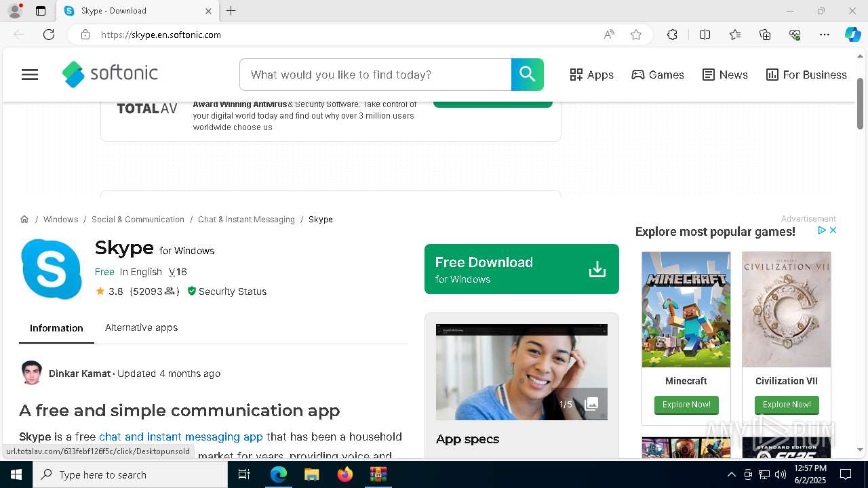Click Dinkar Kamat's avatar photo
This screenshot has width=868, height=488.
pyautogui.click(x=31, y=373)
